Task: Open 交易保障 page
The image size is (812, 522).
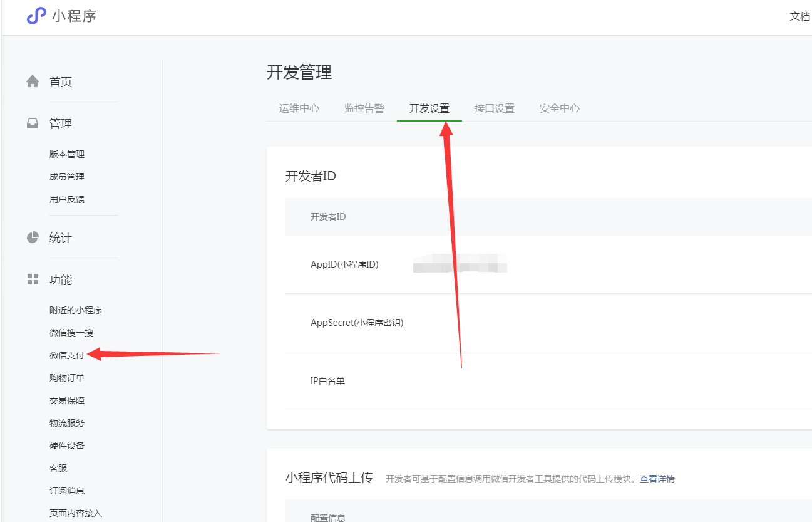Action: coord(67,400)
